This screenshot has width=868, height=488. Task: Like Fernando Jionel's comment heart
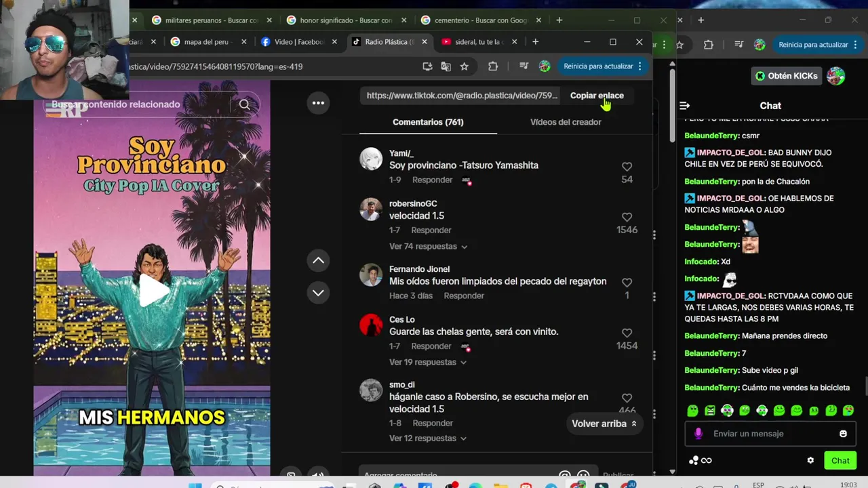click(x=627, y=283)
